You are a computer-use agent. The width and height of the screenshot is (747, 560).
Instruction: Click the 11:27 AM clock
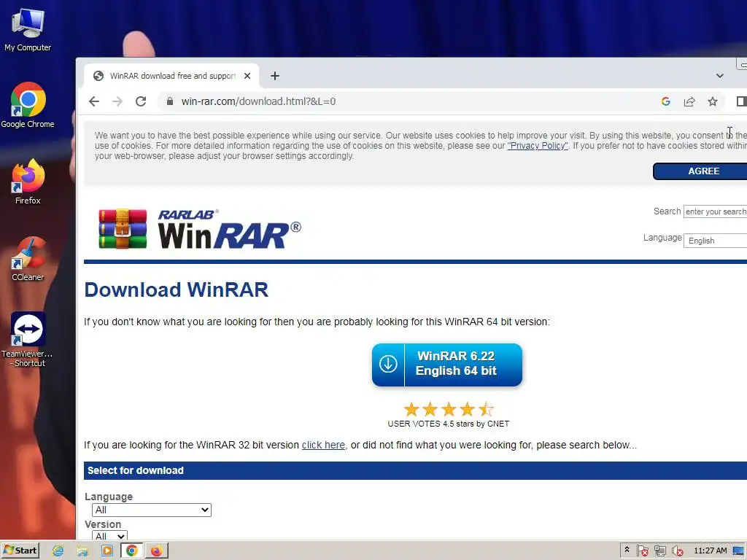pyautogui.click(x=711, y=551)
